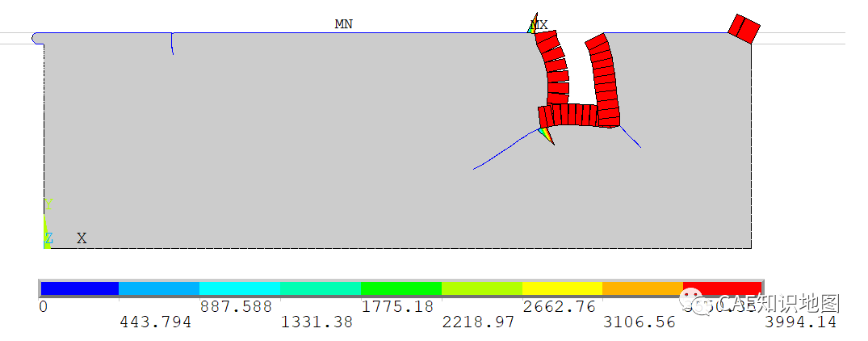Select the legend value 2218.97
This screenshot has width=868, height=341.
pyautogui.click(x=479, y=322)
